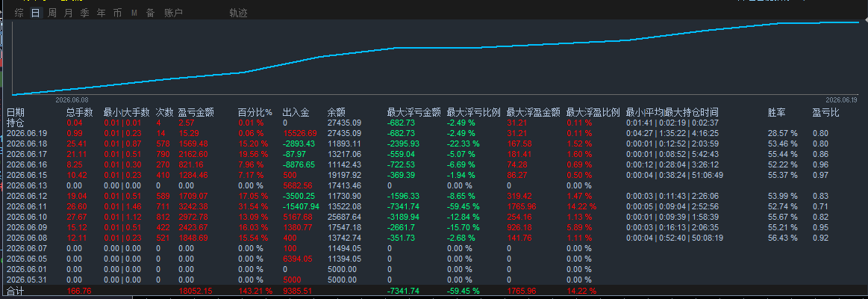Click the 最小|平均|最大持仓时间 column header

[x=672, y=113]
